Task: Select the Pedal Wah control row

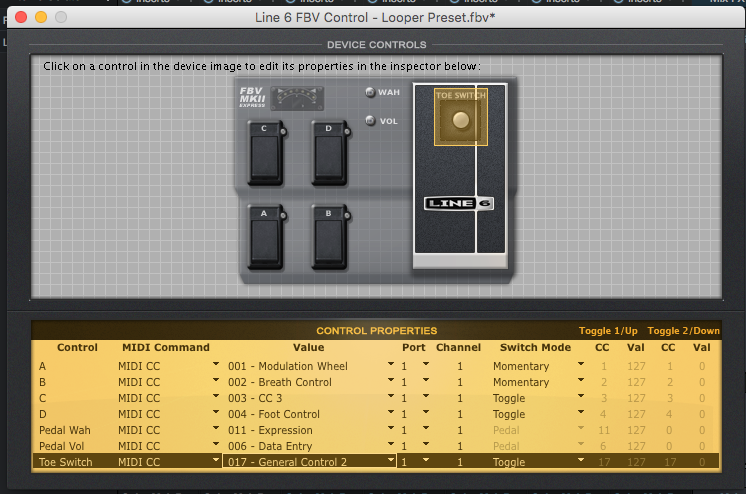Action: point(376,430)
